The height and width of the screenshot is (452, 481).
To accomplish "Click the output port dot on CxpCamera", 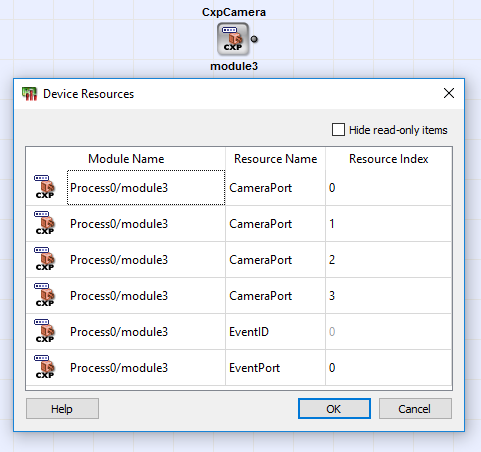I will 254,39.
